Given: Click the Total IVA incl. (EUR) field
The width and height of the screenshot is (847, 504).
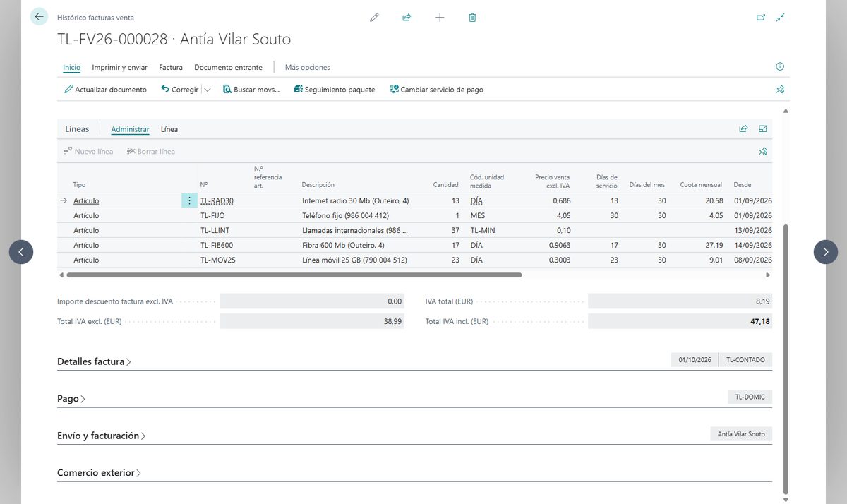Looking at the screenshot, I should pyautogui.click(x=680, y=321).
